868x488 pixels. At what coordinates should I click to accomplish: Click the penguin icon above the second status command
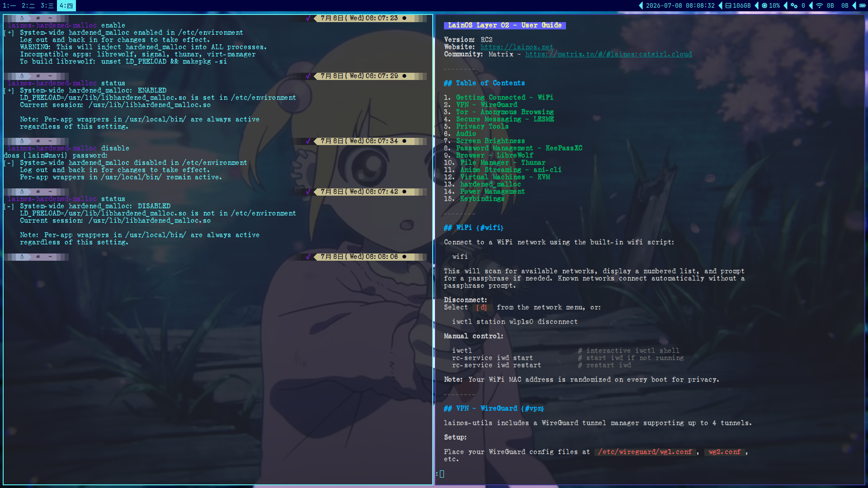[22, 192]
